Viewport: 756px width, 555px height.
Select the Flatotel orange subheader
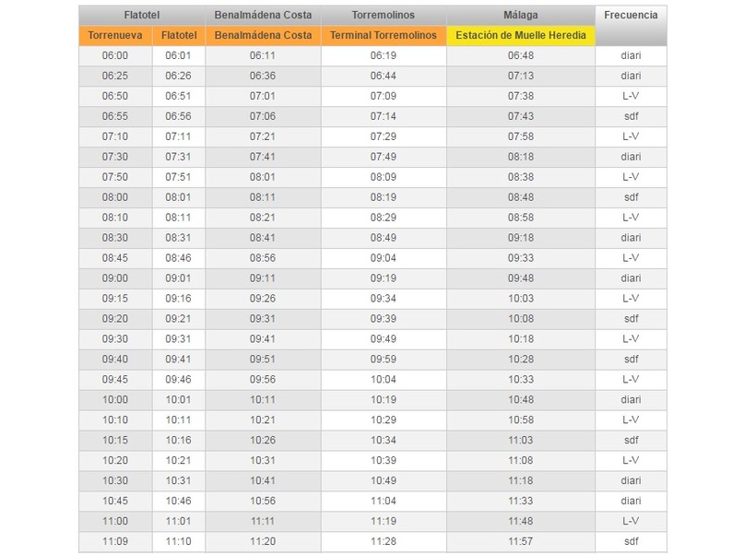[179, 35]
